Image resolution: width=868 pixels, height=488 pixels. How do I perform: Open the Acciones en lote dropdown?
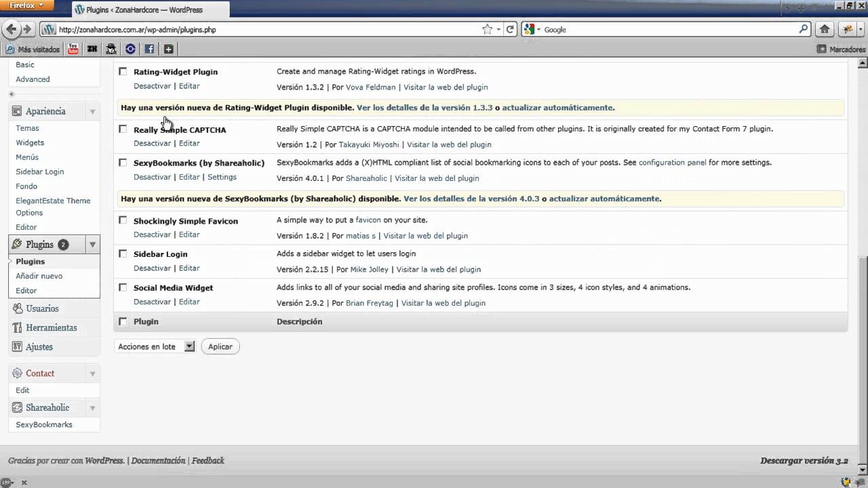155,346
